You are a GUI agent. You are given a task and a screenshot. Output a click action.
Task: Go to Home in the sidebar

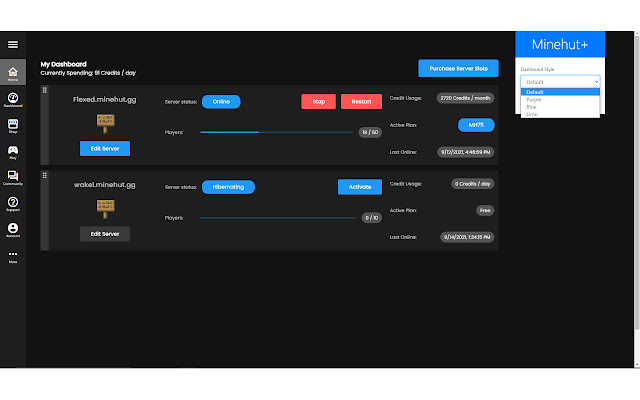(13, 72)
